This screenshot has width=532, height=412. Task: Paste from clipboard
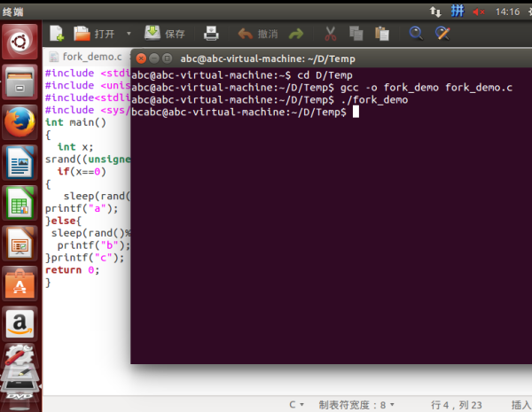381,34
